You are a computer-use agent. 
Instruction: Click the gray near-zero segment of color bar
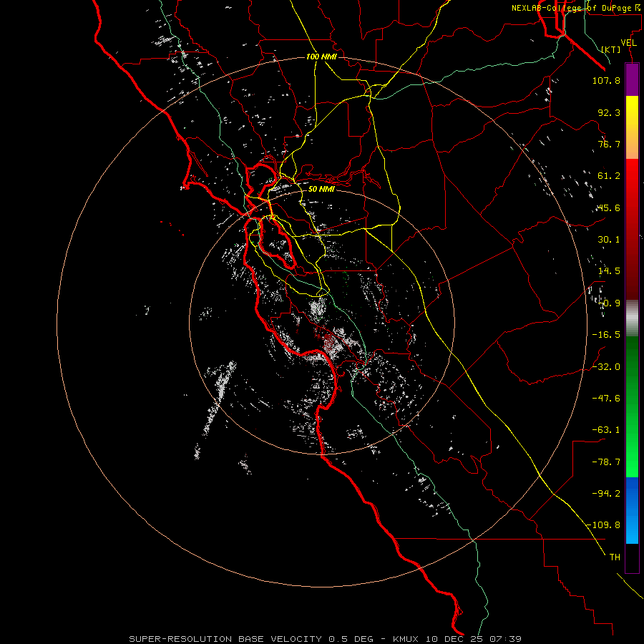[x=632, y=318]
